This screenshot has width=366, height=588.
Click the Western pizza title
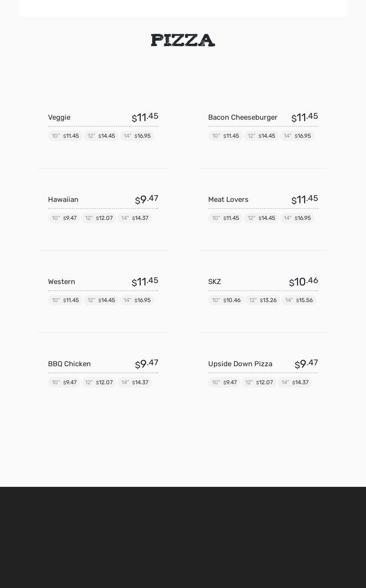click(x=61, y=282)
